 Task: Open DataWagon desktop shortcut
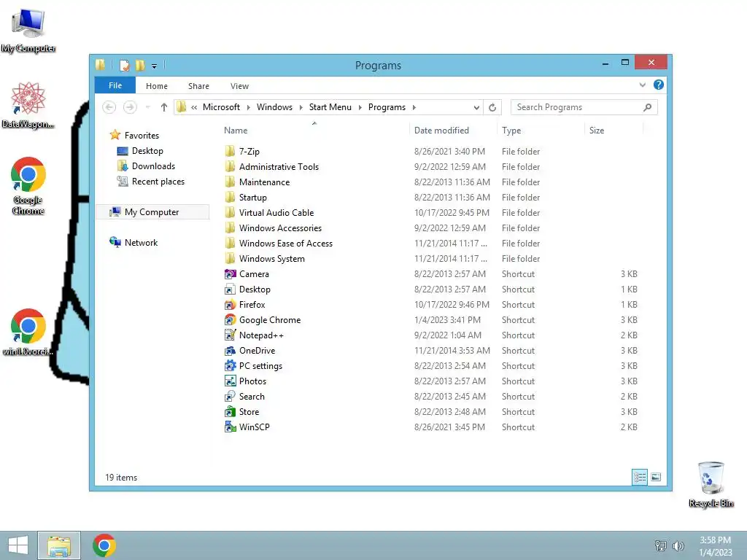(x=28, y=105)
